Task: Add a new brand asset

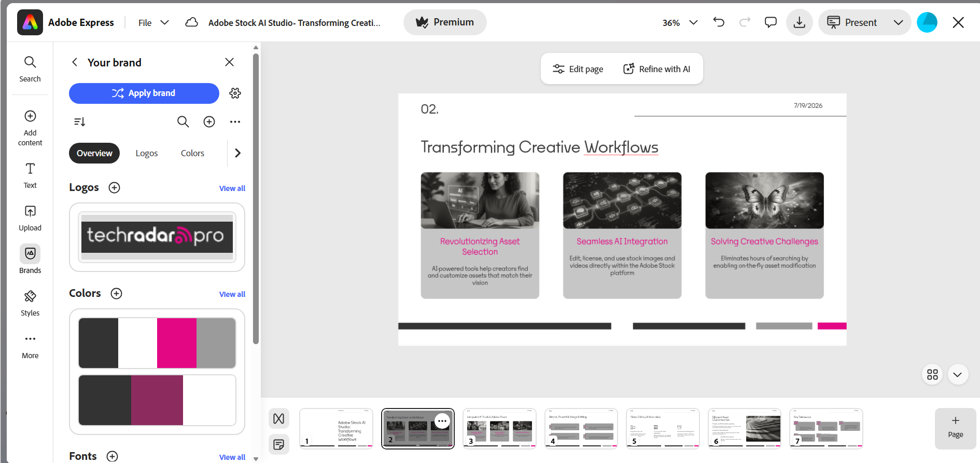Action: 209,121
